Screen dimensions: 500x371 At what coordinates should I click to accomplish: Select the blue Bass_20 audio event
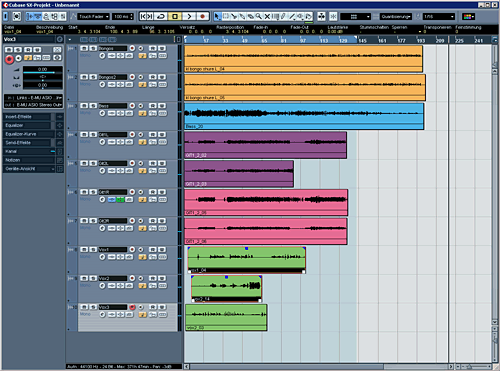click(x=304, y=116)
